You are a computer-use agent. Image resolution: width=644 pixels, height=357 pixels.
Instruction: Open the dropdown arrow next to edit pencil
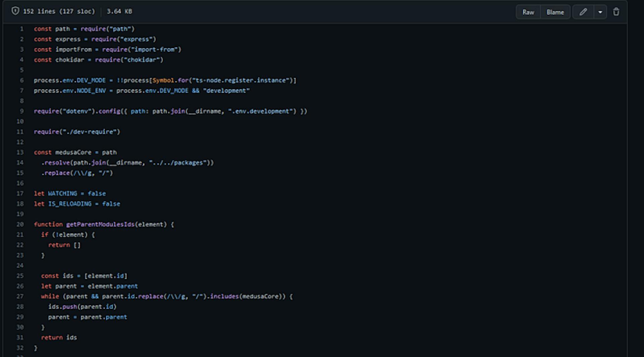(x=600, y=12)
